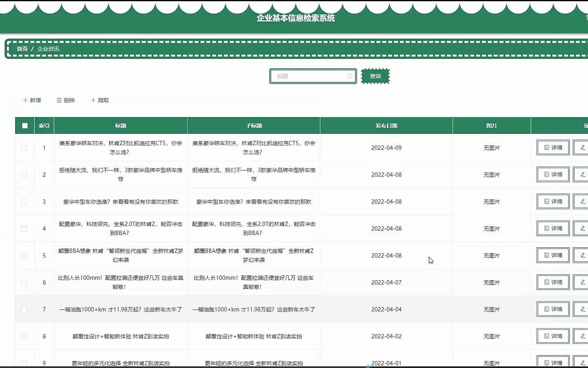Click the edit pencil icon in row 7
The image size is (588, 368).
(x=583, y=309)
